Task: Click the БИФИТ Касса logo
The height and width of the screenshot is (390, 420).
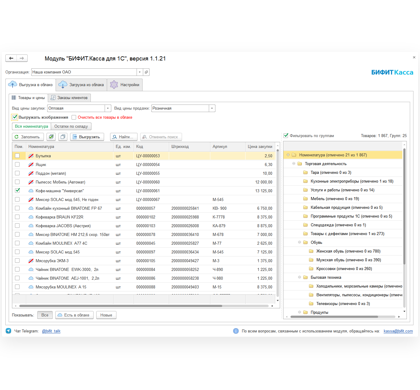Action: coord(392,72)
